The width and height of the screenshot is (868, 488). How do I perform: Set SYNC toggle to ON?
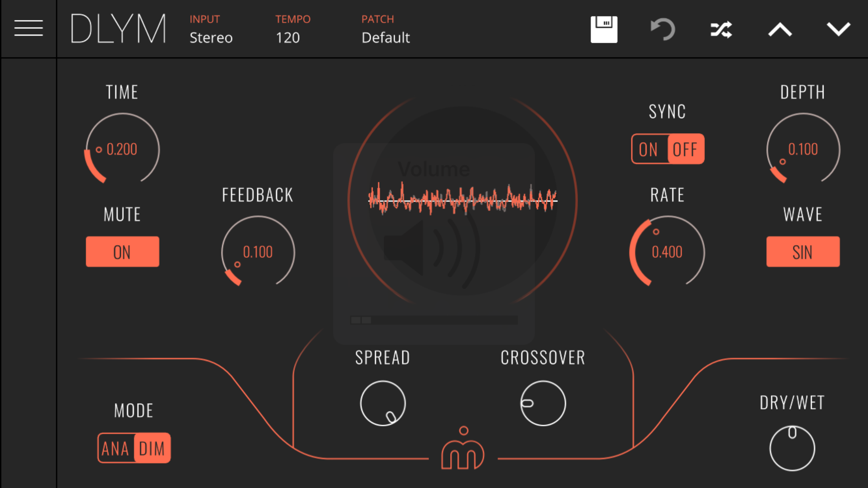click(x=649, y=149)
